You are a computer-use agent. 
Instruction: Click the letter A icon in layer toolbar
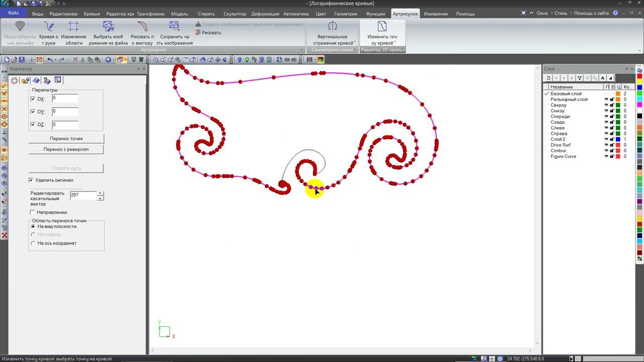[x=603, y=78]
